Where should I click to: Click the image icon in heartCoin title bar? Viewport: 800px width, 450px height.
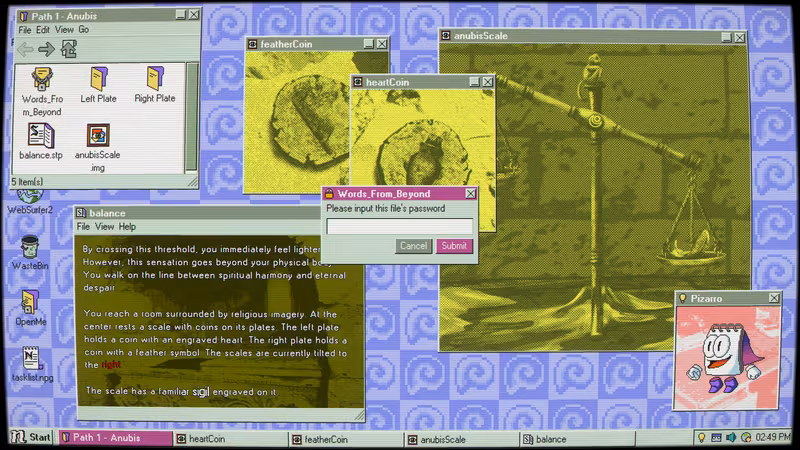358,82
